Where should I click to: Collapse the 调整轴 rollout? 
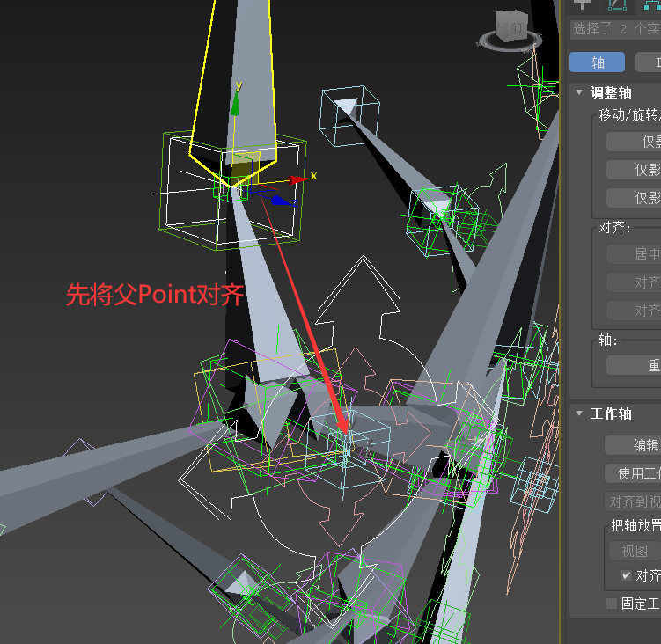(579, 92)
